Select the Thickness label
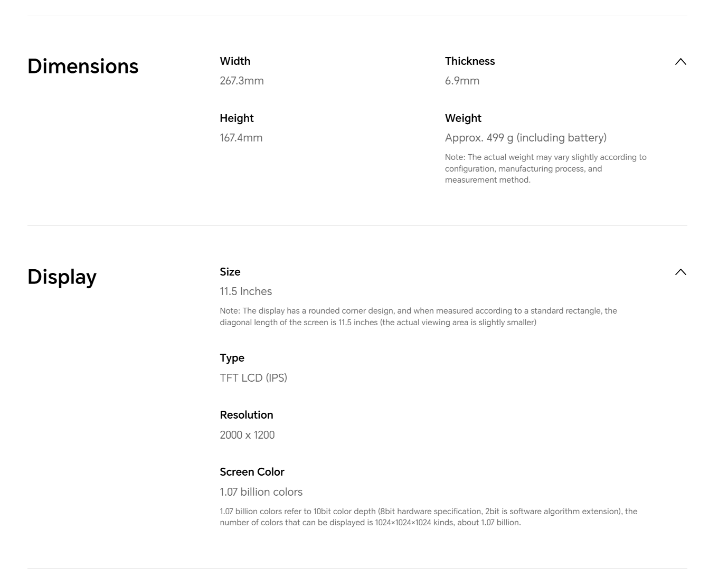Viewport: 728px width, 586px height. (470, 61)
